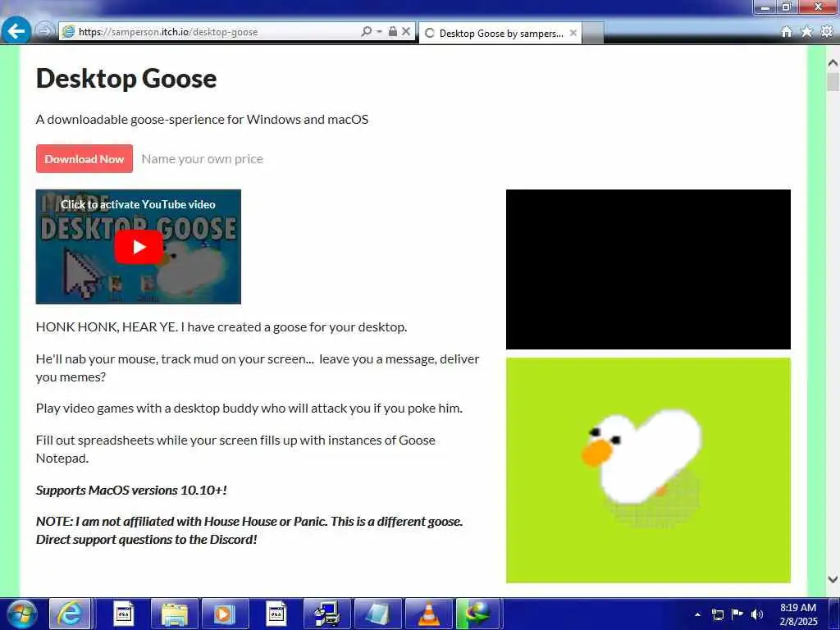840x630 pixels.
Task: Click the Supports MacOS versions 10.10+! line
Action: (x=131, y=491)
